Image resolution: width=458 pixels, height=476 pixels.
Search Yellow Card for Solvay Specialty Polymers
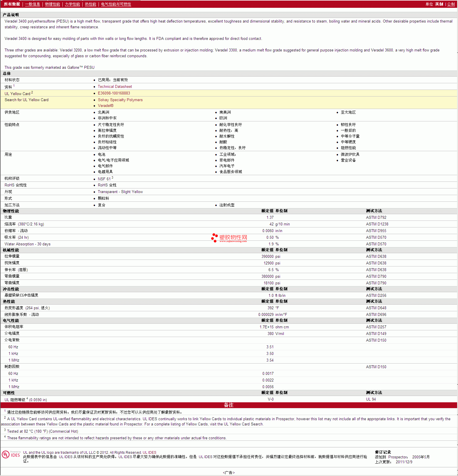click(120, 100)
